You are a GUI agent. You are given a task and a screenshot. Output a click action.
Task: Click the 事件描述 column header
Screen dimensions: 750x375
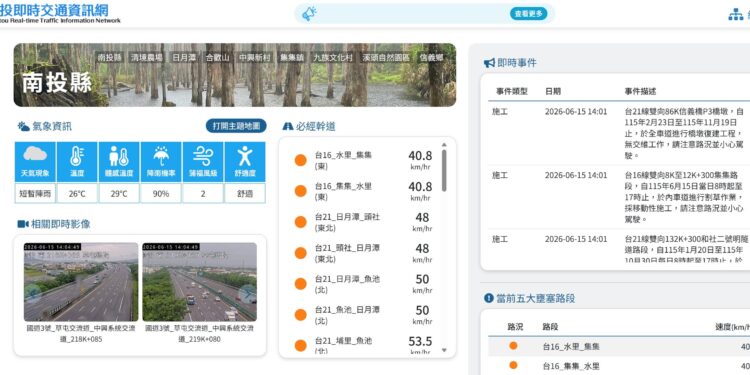point(640,91)
